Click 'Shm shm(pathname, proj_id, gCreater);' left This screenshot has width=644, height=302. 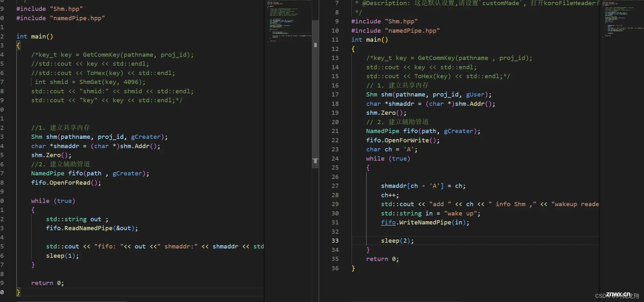(99, 137)
